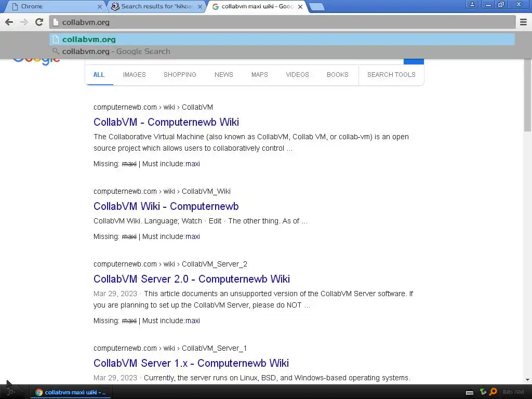Open the user profile icon in title bar
532x399 pixels.
tap(472, 4)
